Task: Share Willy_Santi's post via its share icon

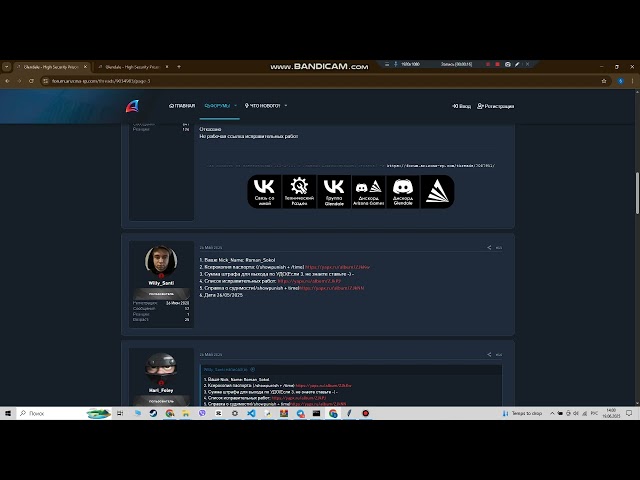Action: (x=489, y=247)
